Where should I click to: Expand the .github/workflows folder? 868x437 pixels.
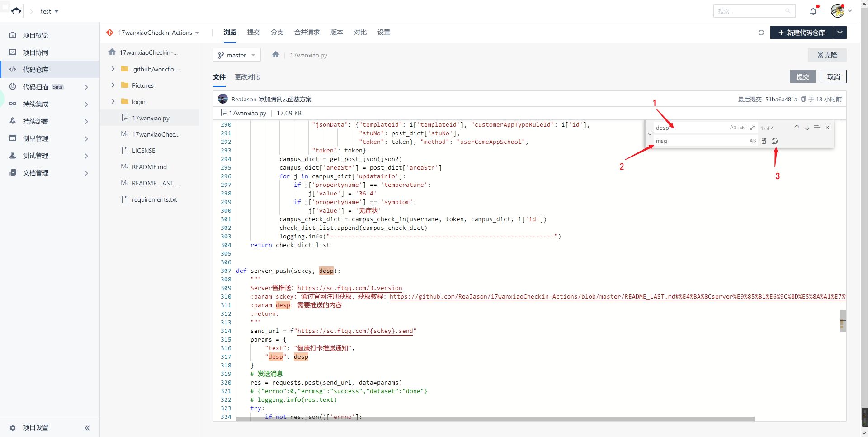[113, 69]
